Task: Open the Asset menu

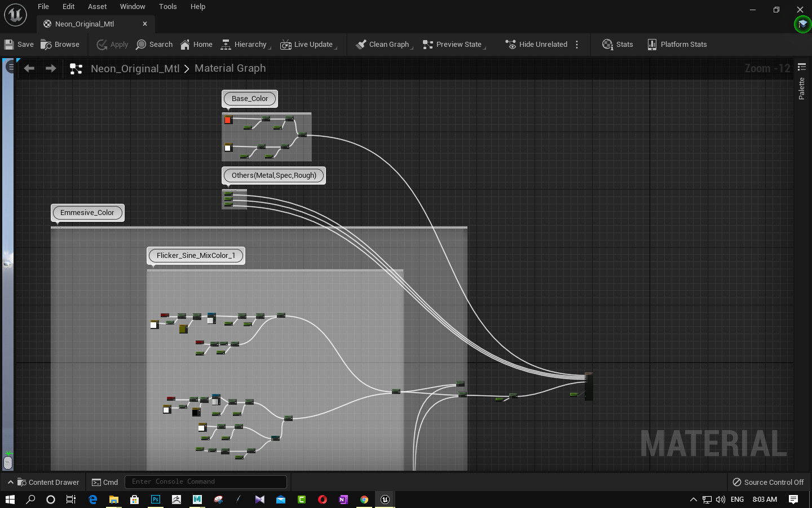Action: (x=98, y=7)
